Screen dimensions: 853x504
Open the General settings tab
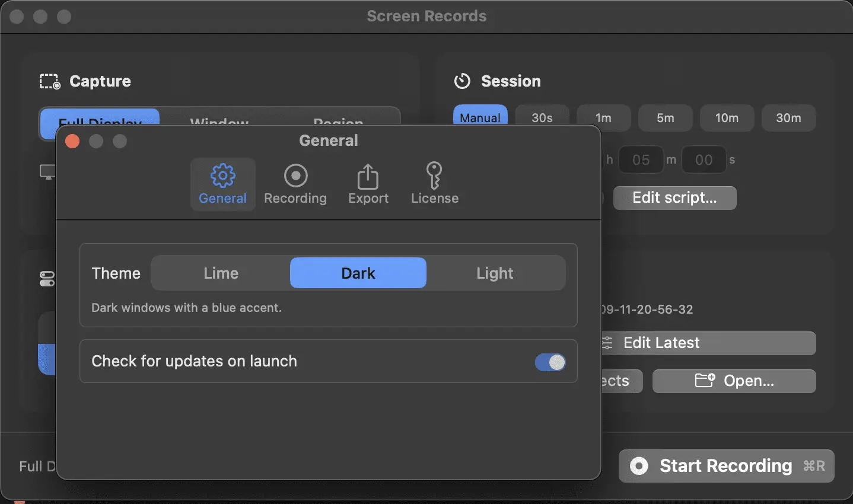click(222, 184)
